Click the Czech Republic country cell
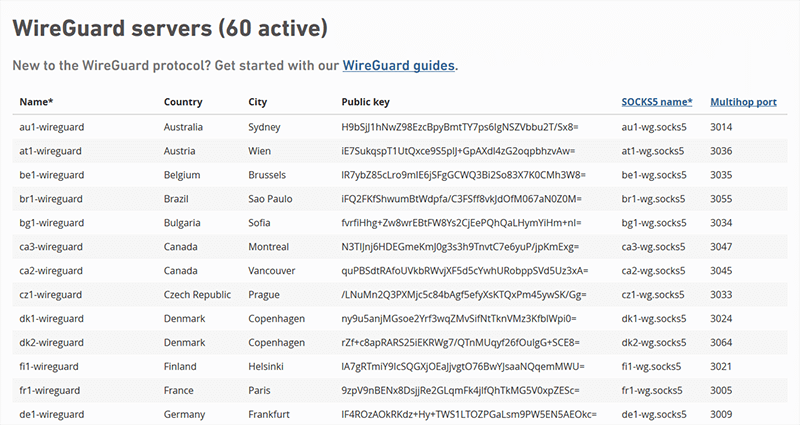Viewport: 800px width, 425px height. click(197, 295)
